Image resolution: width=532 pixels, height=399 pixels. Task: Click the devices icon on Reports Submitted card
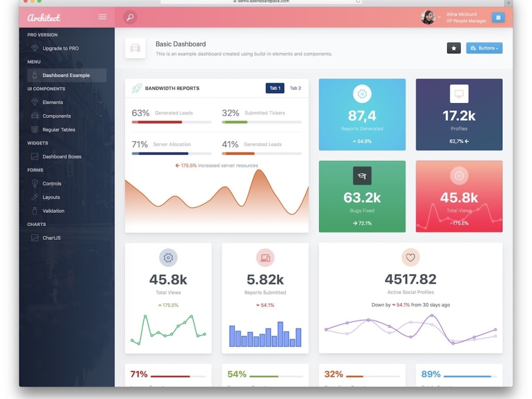pyautogui.click(x=265, y=258)
